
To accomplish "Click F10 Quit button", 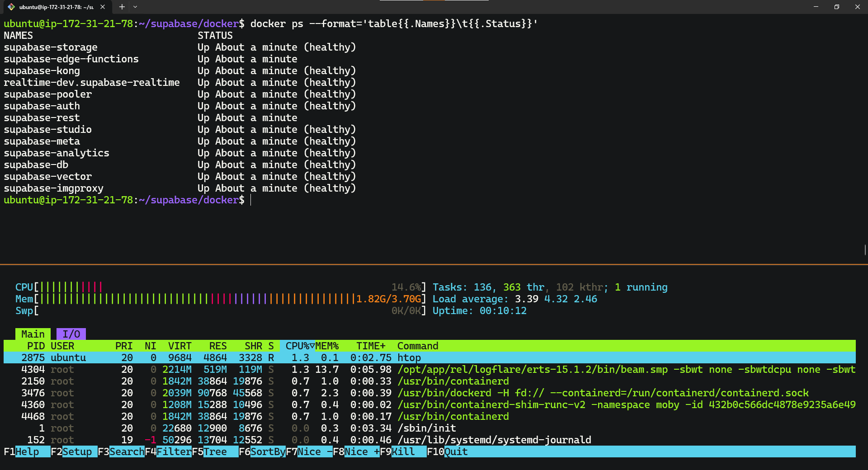I will [448, 451].
